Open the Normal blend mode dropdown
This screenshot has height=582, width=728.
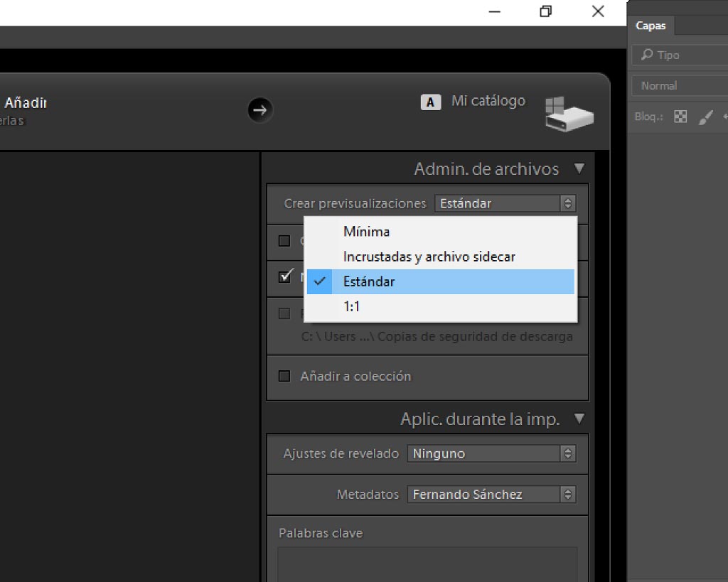680,86
